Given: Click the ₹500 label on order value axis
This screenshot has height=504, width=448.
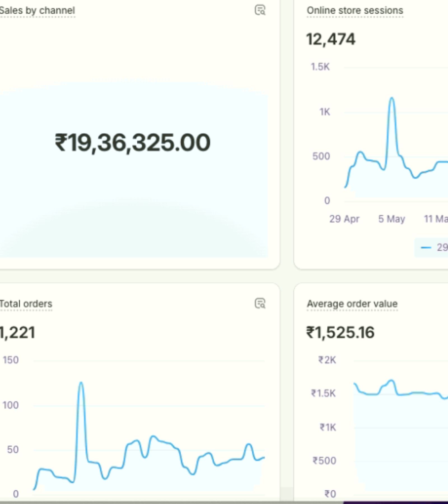Looking at the screenshot, I should click(324, 461).
